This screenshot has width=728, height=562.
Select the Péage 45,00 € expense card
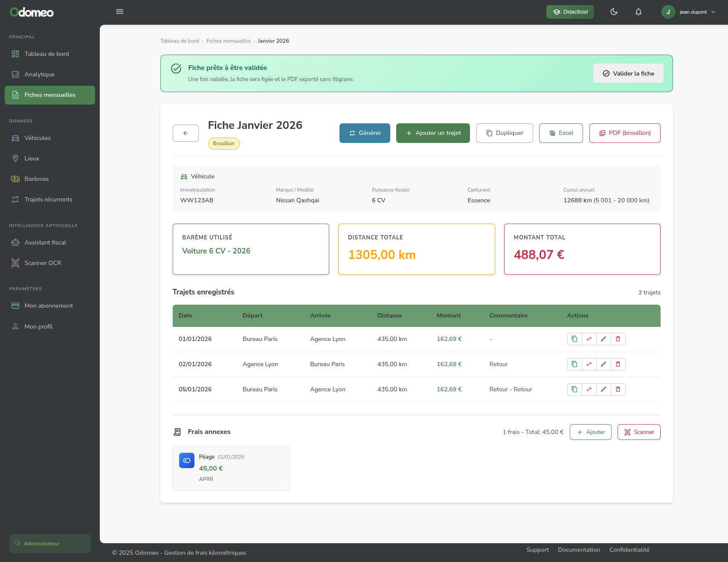coord(231,468)
